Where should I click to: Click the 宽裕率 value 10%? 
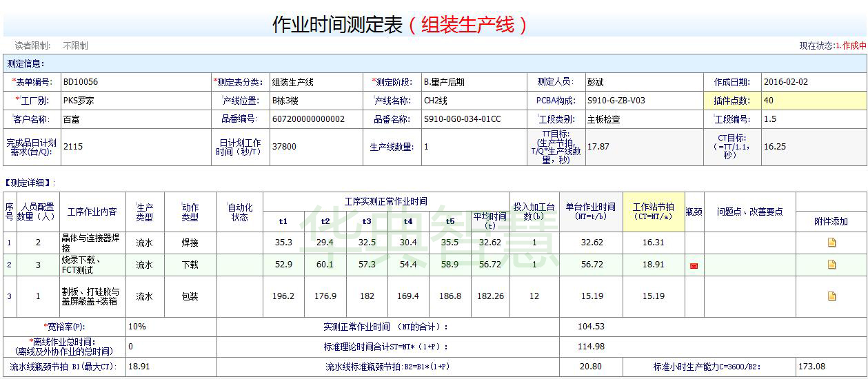(137, 327)
